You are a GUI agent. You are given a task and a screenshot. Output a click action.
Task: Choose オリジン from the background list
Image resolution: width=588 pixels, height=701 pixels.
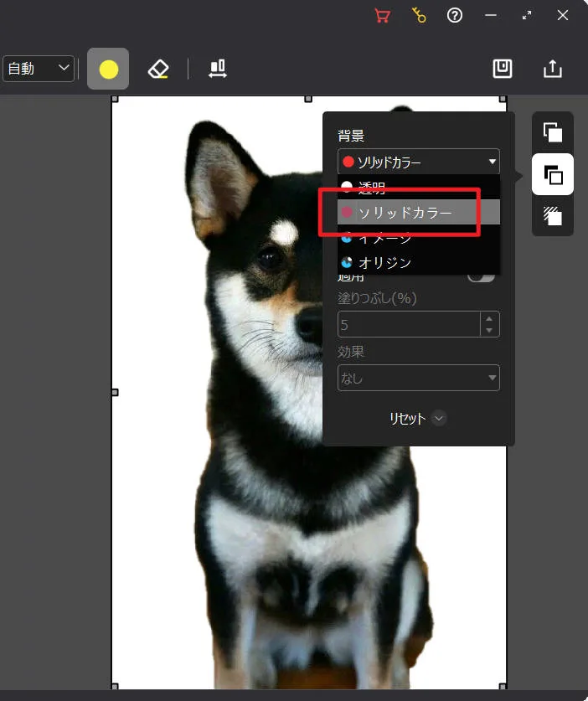pos(385,262)
